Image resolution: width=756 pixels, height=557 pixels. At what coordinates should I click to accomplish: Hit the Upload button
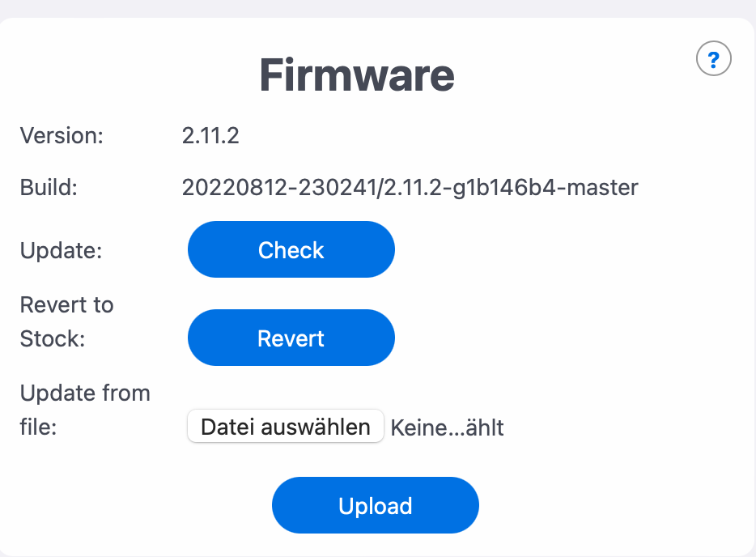click(376, 506)
